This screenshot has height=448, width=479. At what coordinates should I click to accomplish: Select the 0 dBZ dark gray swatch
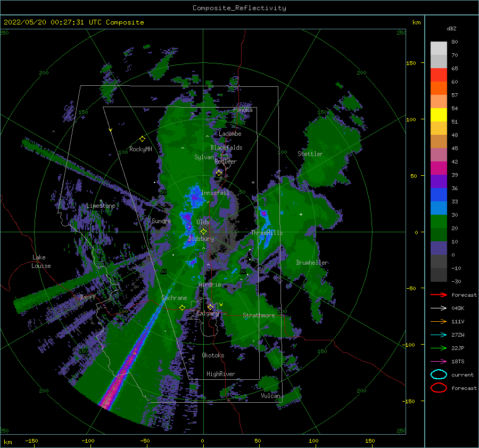(x=439, y=261)
